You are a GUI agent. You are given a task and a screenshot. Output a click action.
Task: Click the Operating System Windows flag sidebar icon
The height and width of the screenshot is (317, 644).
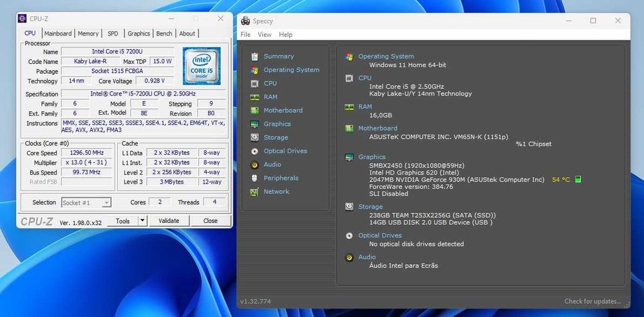(x=254, y=70)
